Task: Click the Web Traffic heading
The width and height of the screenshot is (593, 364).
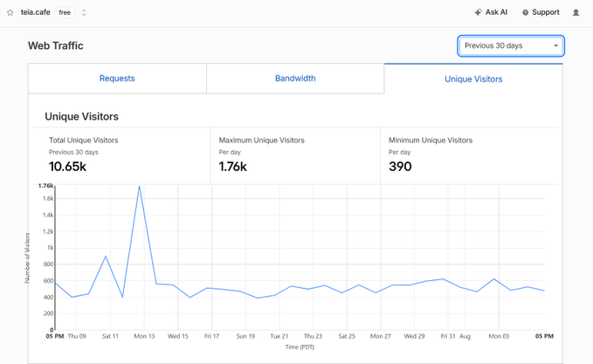Action: click(x=56, y=45)
